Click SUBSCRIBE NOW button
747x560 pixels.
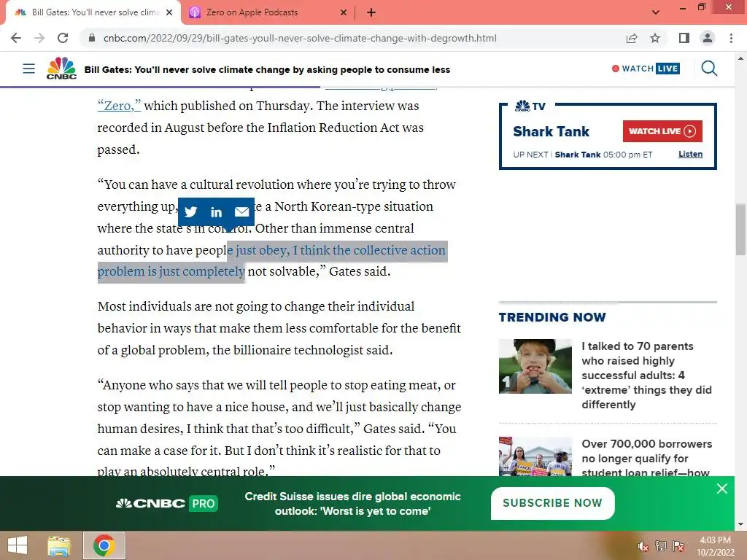click(x=553, y=503)
